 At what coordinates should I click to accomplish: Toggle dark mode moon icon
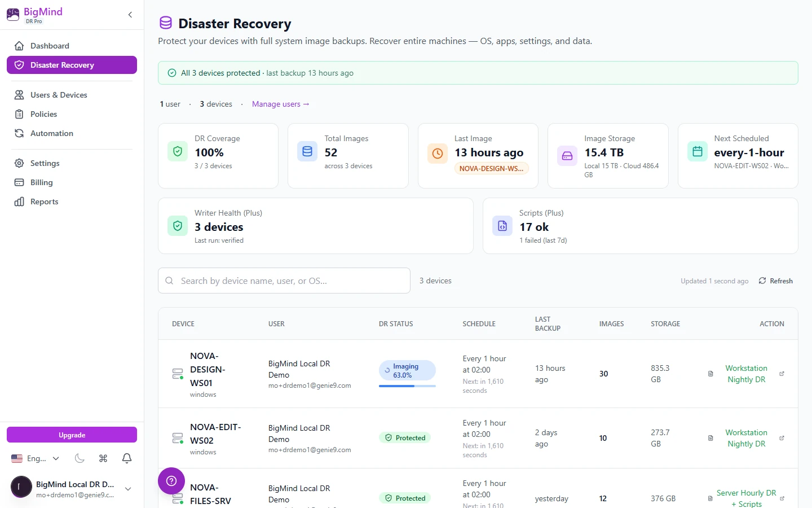coord(80,458)
